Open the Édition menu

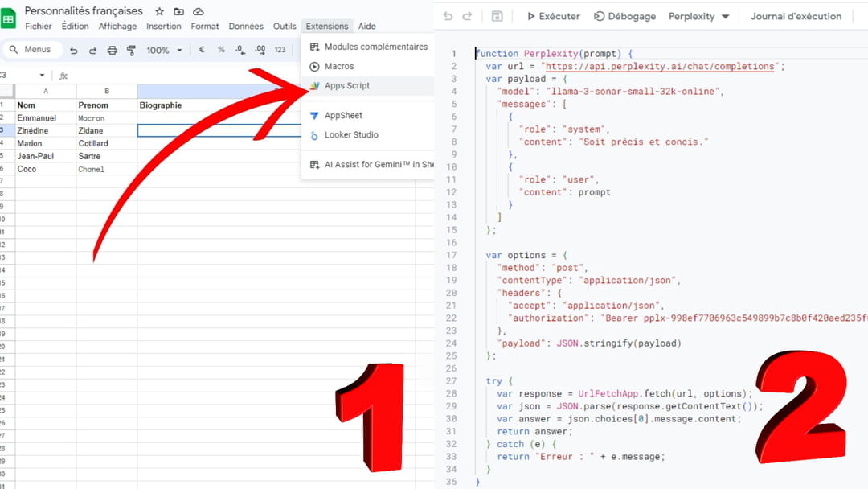(75, 26)
